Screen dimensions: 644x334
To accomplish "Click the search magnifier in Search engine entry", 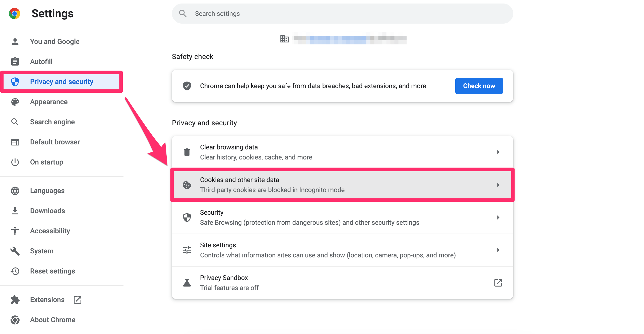I will [x=15, y=122].
